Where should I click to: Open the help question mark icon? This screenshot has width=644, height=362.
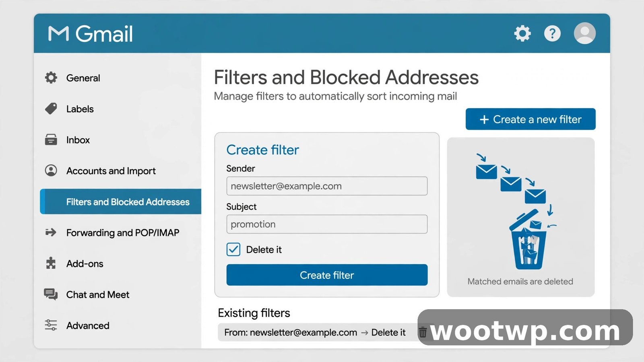pos(552,33)
